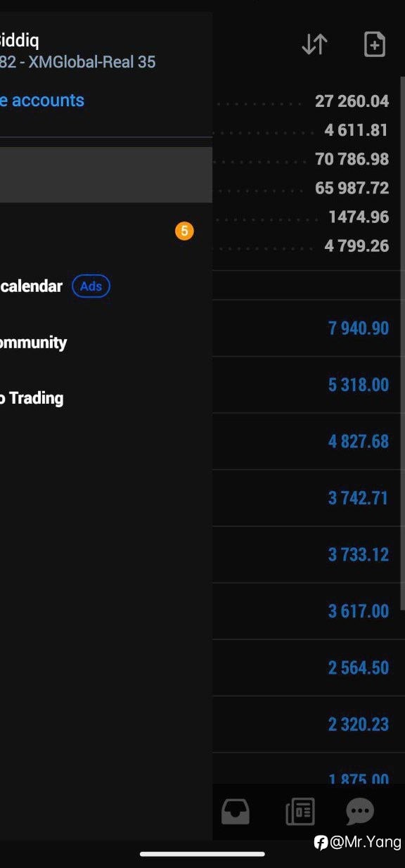
Task: Tap the 27 260.04 balance value
Action: (x=352, y=101)
